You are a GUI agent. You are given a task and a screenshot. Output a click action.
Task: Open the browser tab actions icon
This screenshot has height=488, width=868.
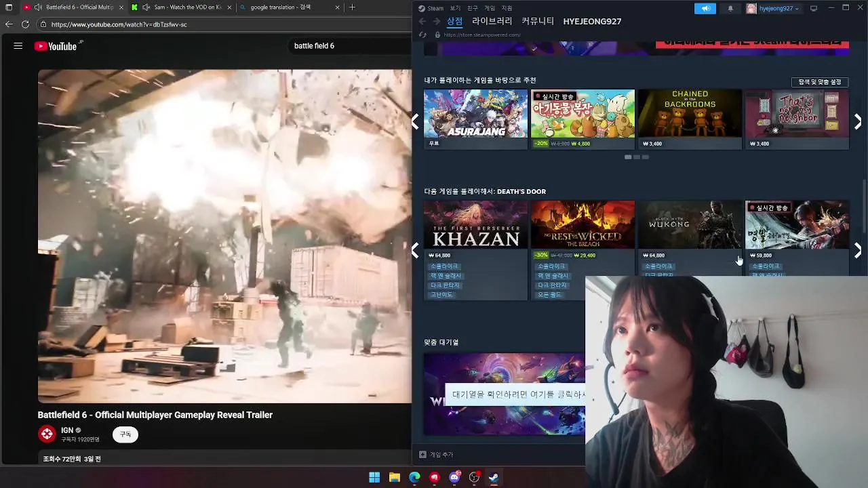pyautogui.click(x=9, y=7)
